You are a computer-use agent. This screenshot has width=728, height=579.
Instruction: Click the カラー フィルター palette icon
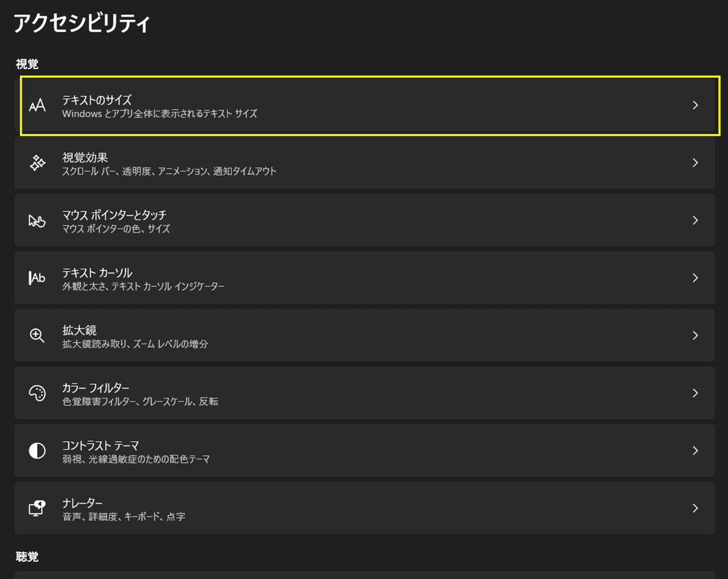(37, 393)
